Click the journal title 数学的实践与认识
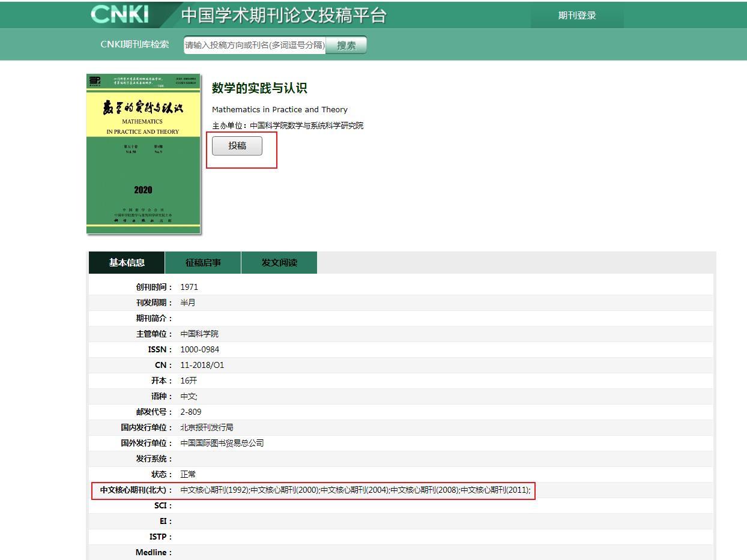The width and height of the screenshot is (747, 560). [259, 88]
